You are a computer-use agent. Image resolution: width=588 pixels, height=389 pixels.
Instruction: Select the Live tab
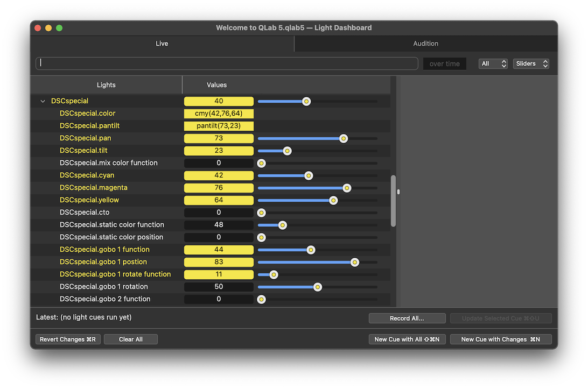162,44
